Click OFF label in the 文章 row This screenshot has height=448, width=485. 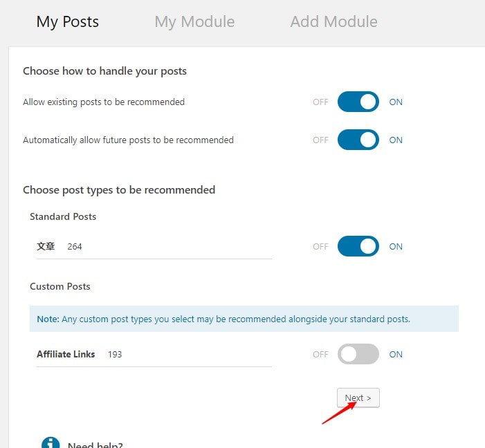(x=320, y=247)
